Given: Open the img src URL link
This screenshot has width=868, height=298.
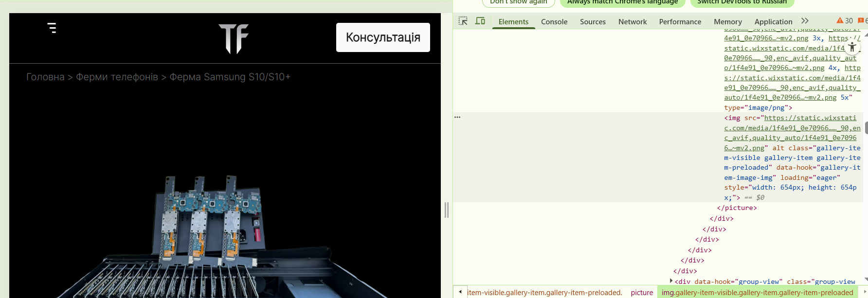Looking at the screenshot, I should tap(792, 133).
